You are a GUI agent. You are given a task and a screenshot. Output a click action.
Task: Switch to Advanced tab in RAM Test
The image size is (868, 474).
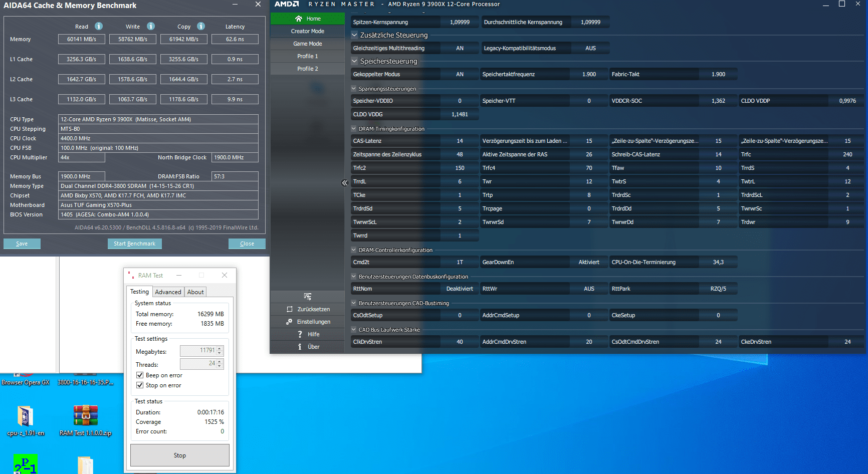click(168, 292)
